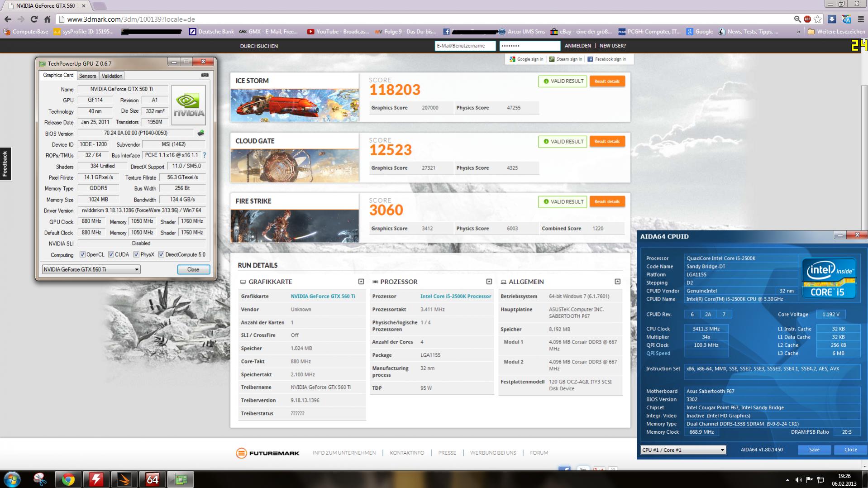Open red flash taskbar icon

[96, 479]
